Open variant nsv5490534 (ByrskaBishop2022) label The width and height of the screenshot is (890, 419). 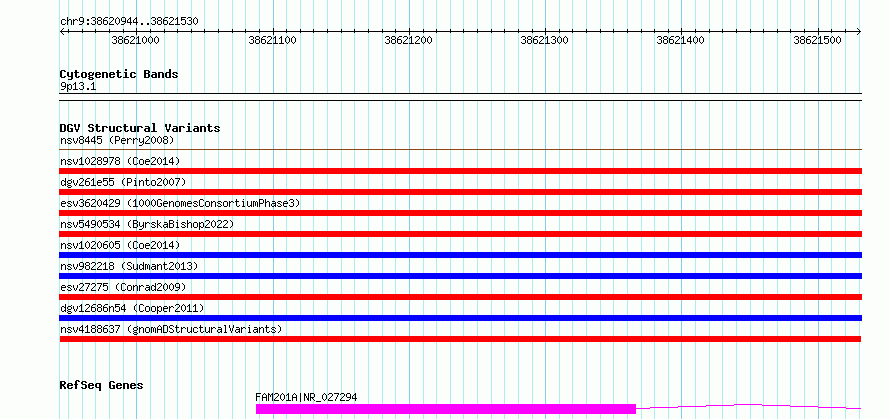pyautogui.click(x=146, y=224)
